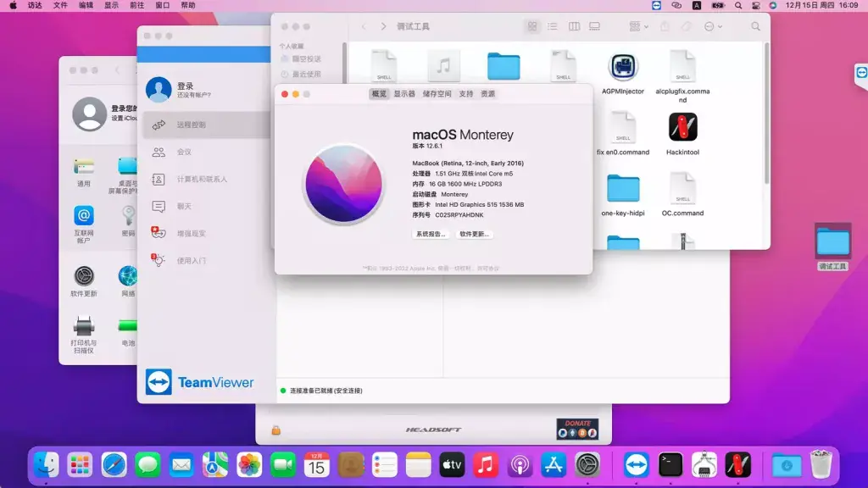Click the macOS Monterey logo image

click(x=343, y=184)
